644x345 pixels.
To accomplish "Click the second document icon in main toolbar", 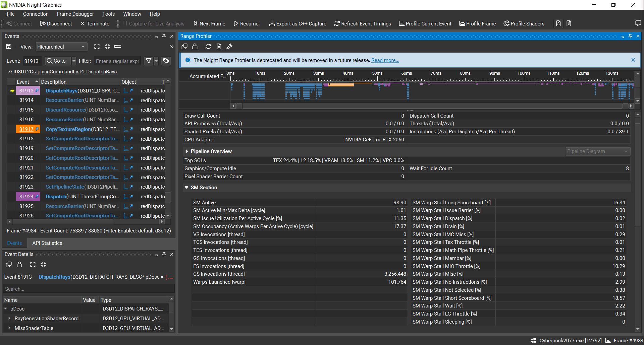I will tap(569, 23).
